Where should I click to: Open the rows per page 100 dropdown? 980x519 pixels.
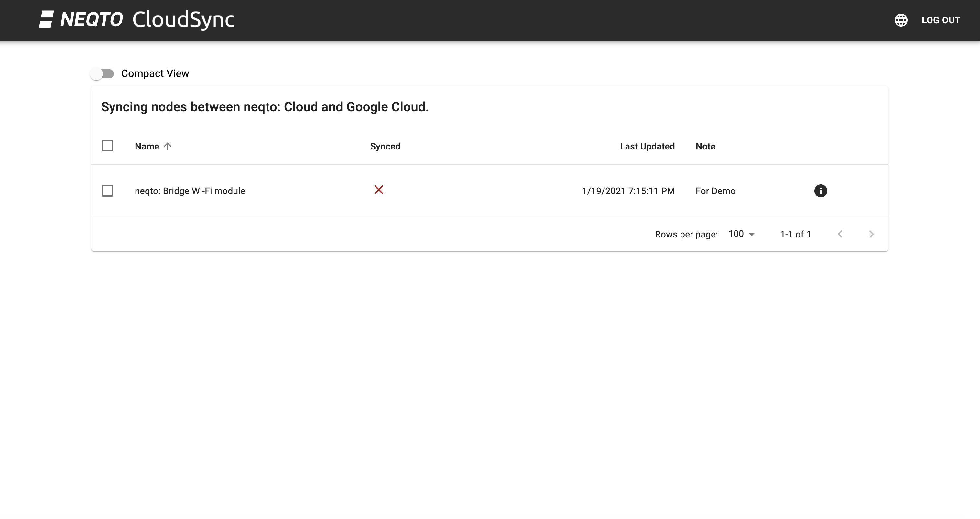(741, 234)
